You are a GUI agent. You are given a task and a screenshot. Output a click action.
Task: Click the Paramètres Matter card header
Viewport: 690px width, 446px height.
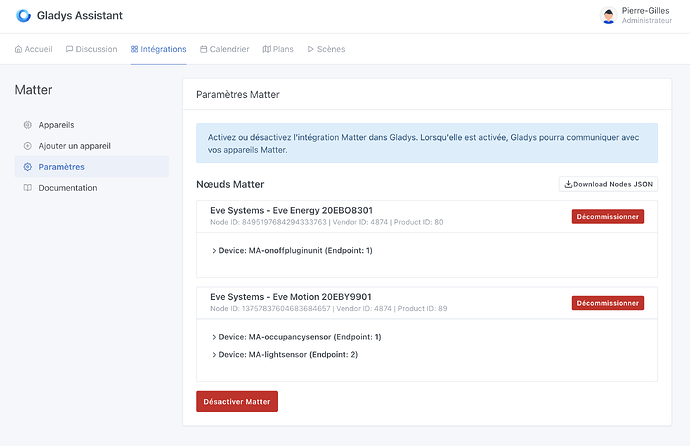click(427, 95)
